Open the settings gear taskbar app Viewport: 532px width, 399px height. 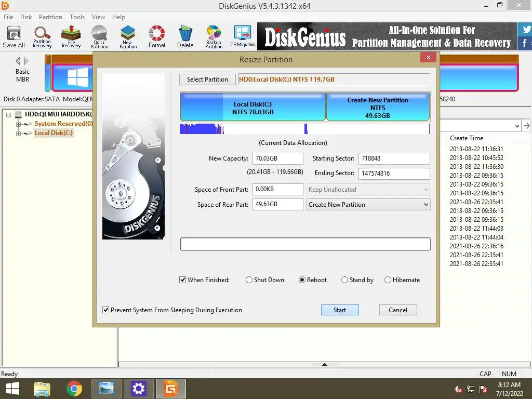point(138,389)
